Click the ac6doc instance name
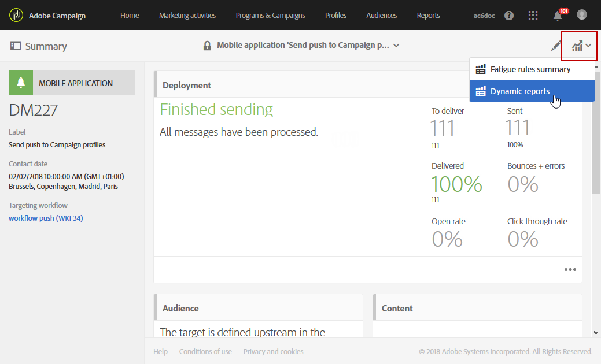Screen dimensions: 601x364 click(484, 16)
